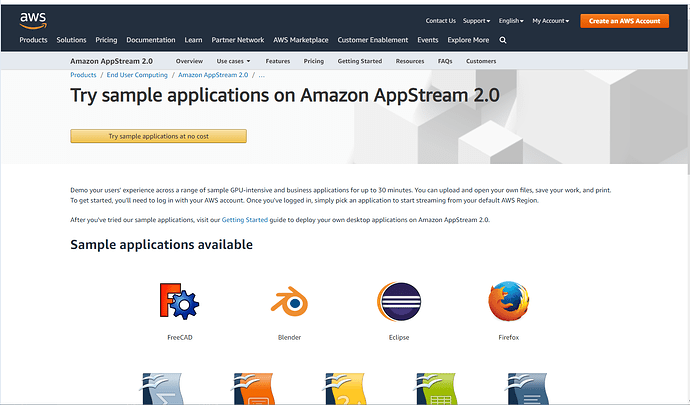Open the Contact Us link
The image size is (690, 405).
point(440,21)
